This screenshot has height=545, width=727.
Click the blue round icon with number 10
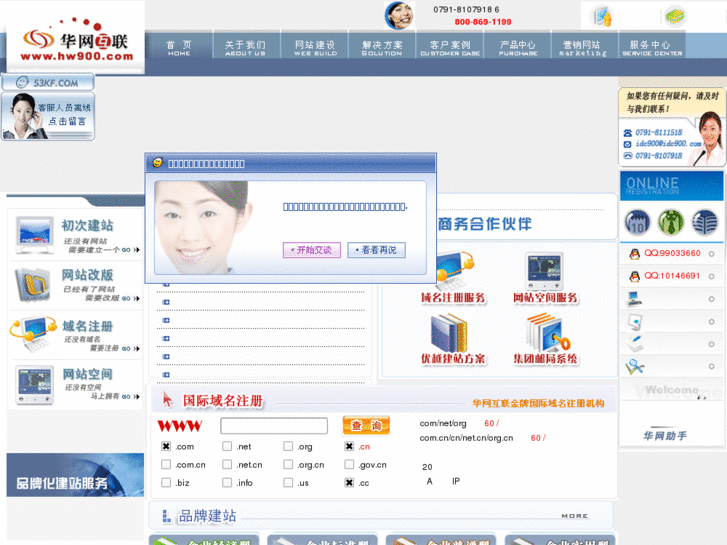(638, 222)
